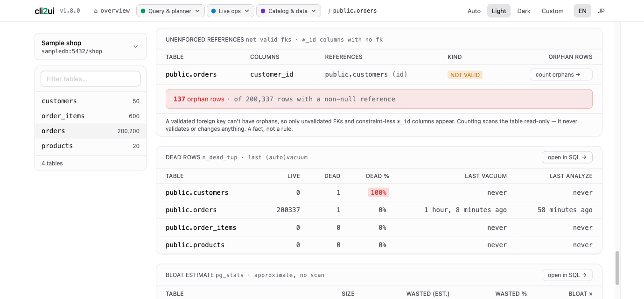Click the LAST VACUUM column header
This screenshot has height=299, width=644.
(x=486, y=176)
